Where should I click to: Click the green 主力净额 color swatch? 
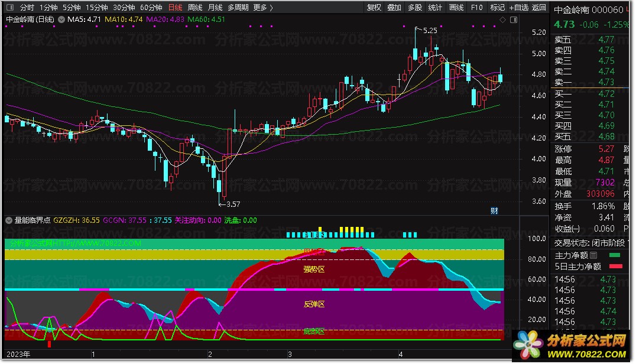point(615,255)
